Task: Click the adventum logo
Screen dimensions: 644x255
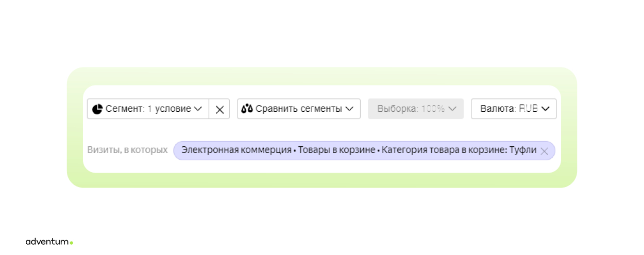Action: (47, 242)
